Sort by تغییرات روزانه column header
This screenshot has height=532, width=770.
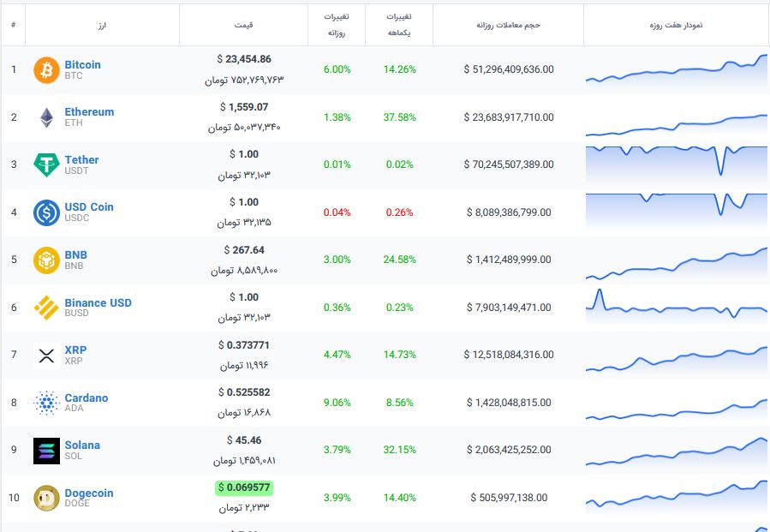click(x=337, y=25)
